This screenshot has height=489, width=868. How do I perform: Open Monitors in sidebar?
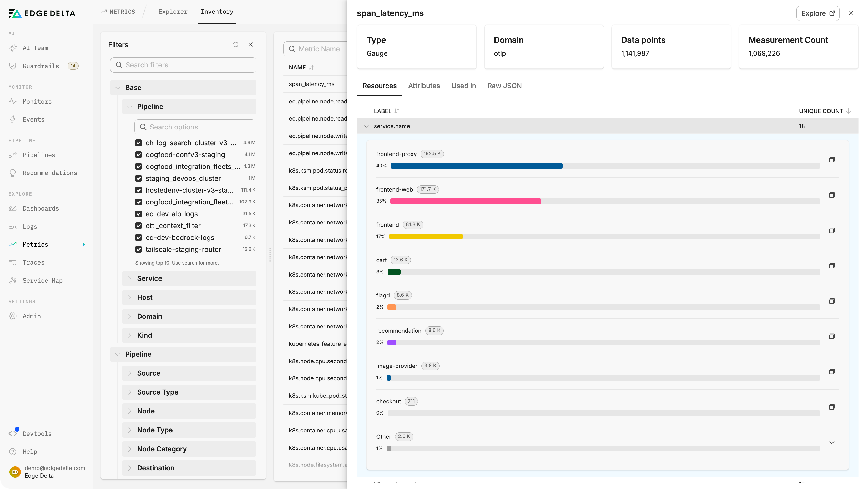[x=37, y=102]
